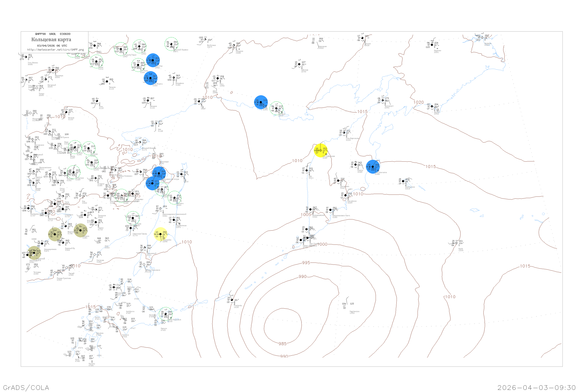Click the Сосуново open-circle station marker

tap(94, 255)
